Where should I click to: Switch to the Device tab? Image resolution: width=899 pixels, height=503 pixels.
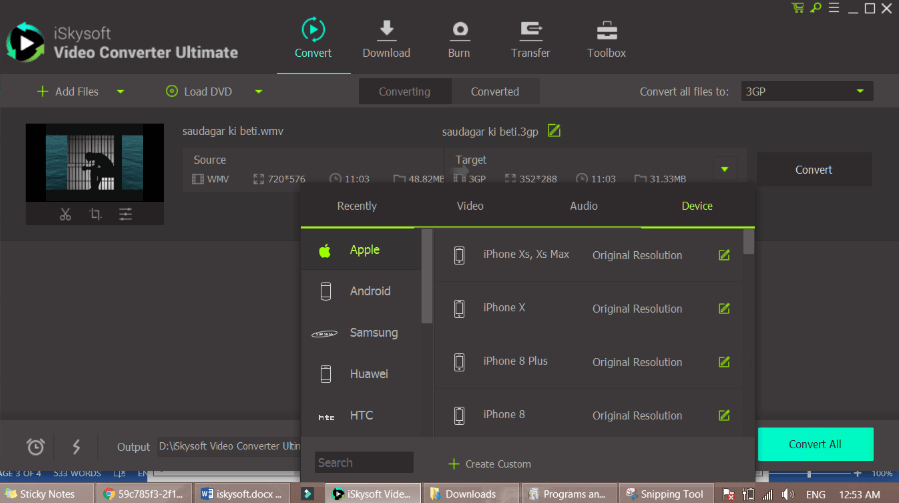pos(697,206)
